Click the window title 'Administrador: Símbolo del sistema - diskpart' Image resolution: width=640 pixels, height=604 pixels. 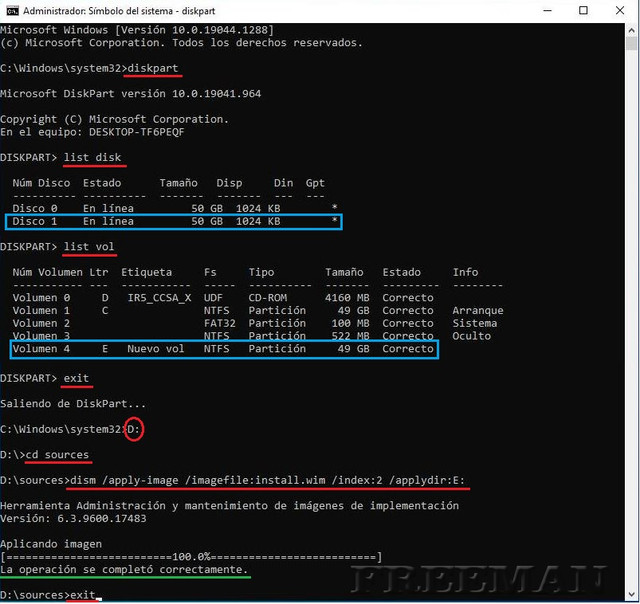coord(119,11)
